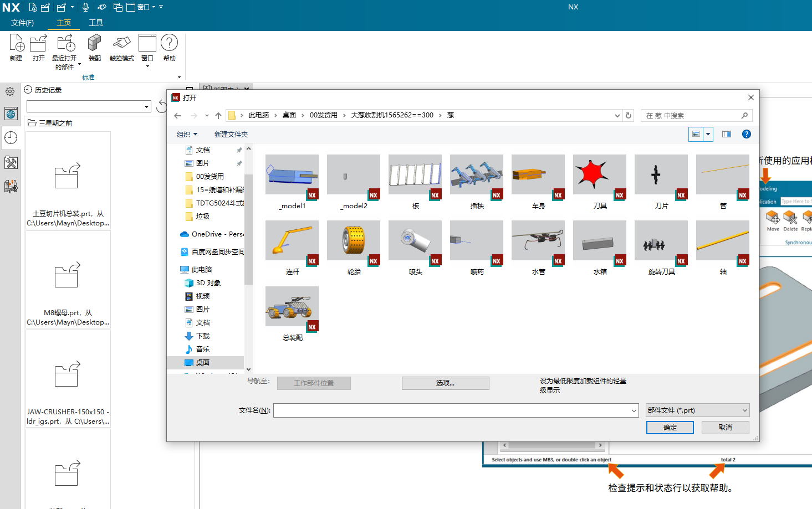Open JAW-CRUSHER-150x150 history entry

pyautogui.click(x=68, y=379)
